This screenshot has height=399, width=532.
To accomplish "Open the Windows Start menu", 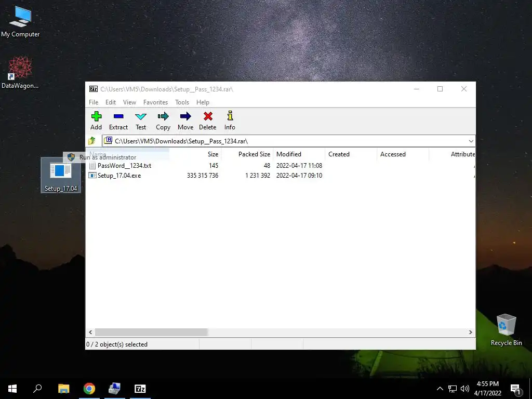I will [x=12, y=389].
